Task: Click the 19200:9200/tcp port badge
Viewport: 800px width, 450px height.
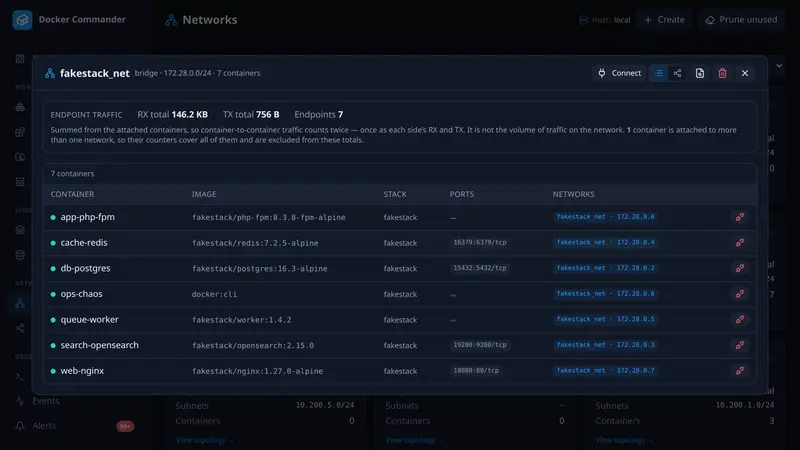Action: coord(480,345)
